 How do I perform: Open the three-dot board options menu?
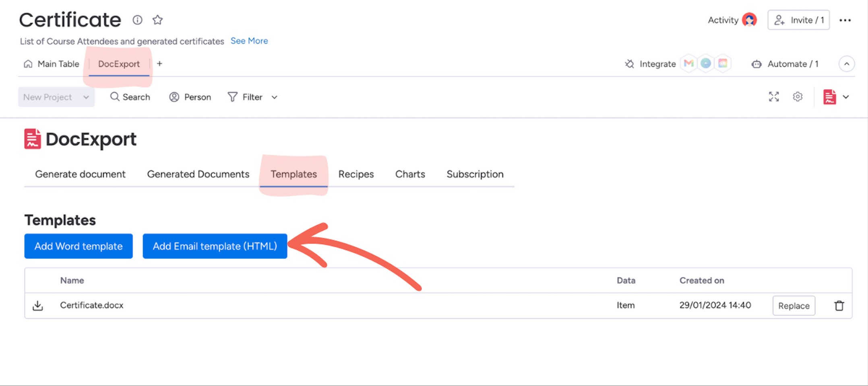[845, 20]
